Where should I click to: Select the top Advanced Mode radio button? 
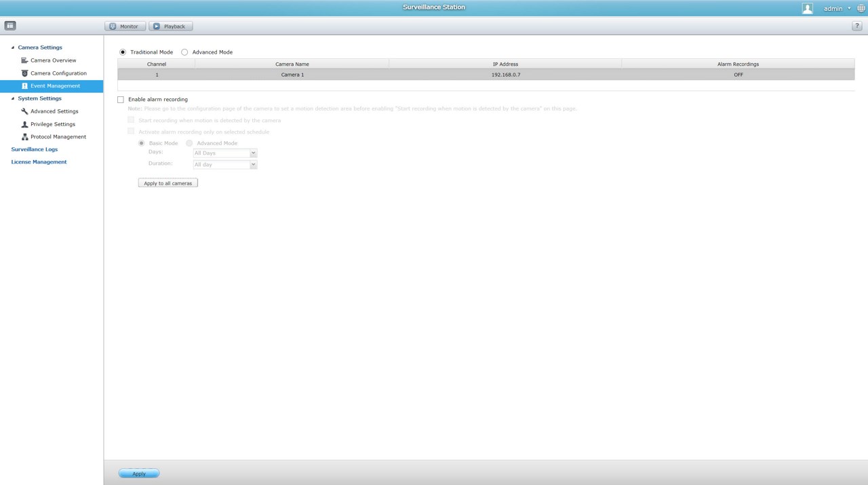[184, 52]
